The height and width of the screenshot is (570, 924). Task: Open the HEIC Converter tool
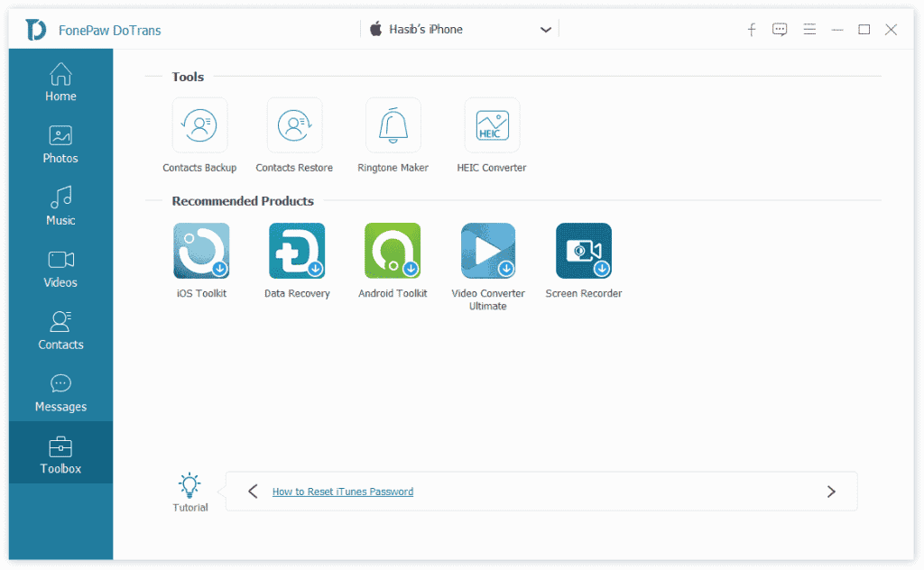[x=491, y=124]
